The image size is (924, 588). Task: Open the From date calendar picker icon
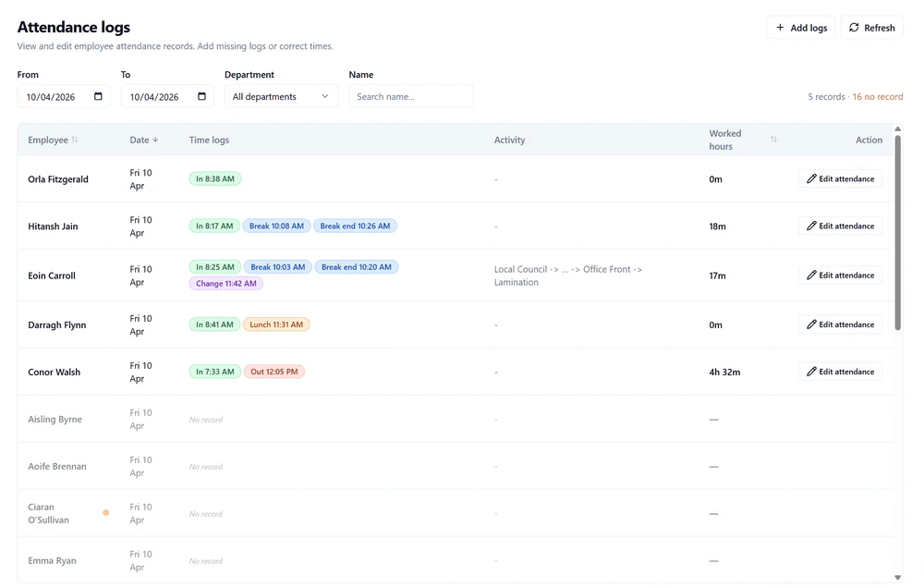(99, 96)
